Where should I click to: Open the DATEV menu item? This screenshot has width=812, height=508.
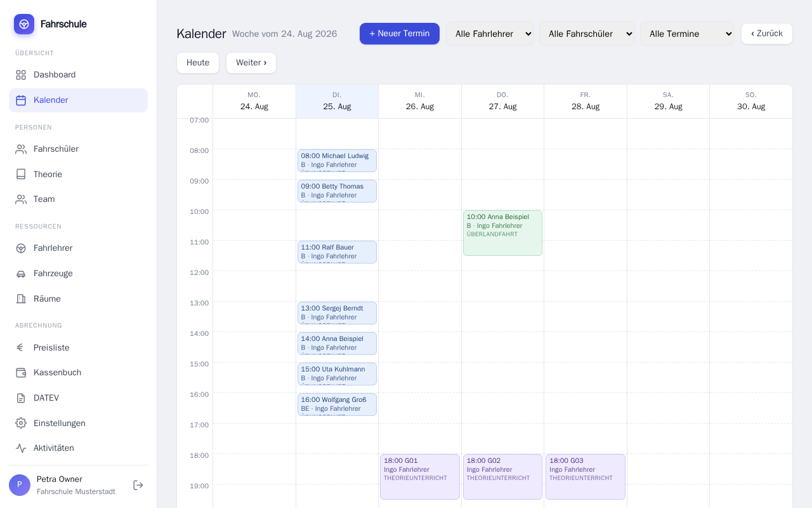tap(78, 398)
